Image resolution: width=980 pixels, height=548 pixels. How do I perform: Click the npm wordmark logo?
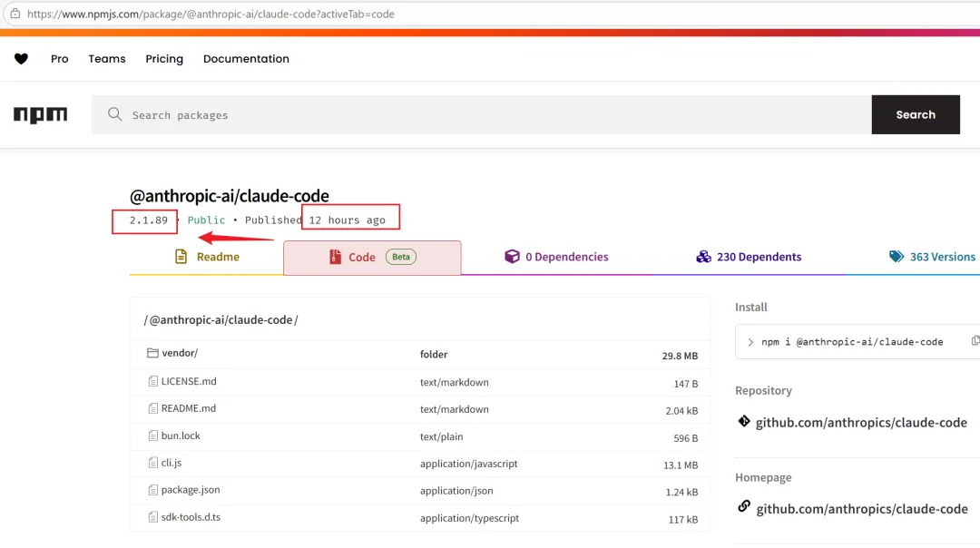coord(41,115)
